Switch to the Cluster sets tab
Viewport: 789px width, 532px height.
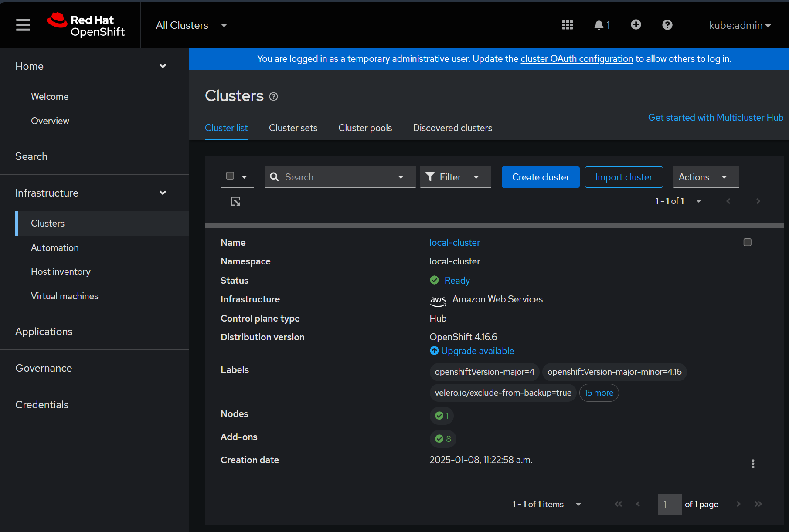tap(293, 128)
